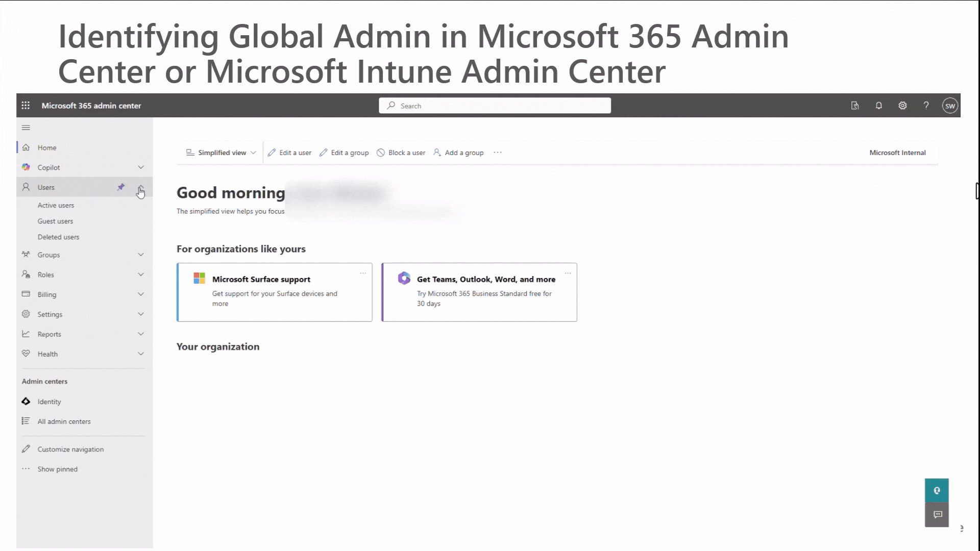Open the Microsoft Surface support card
This screenshot has width=980, height=551.
coord(275,292)
